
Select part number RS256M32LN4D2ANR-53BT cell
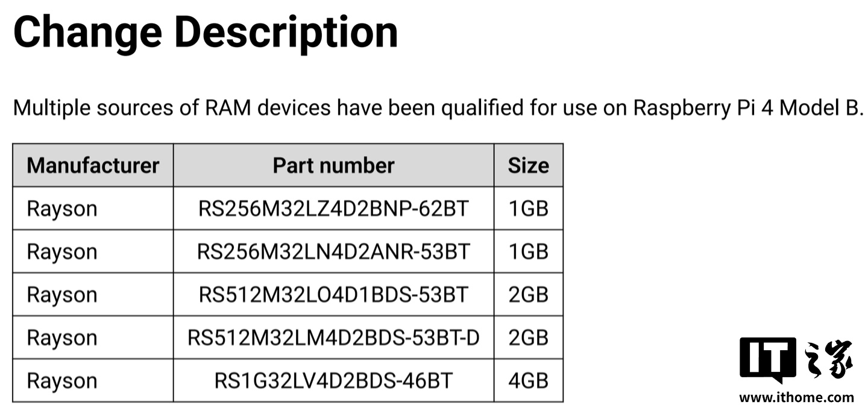tap(333, 251)
